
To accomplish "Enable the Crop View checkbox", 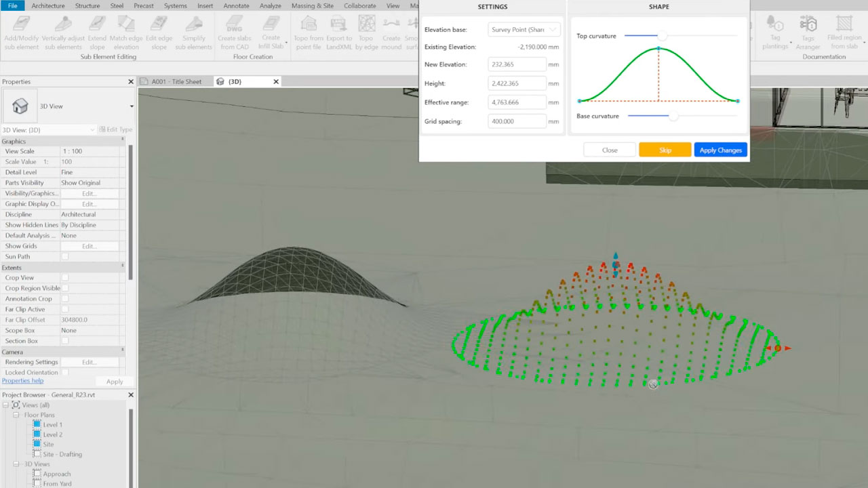I will pos(65,278).
